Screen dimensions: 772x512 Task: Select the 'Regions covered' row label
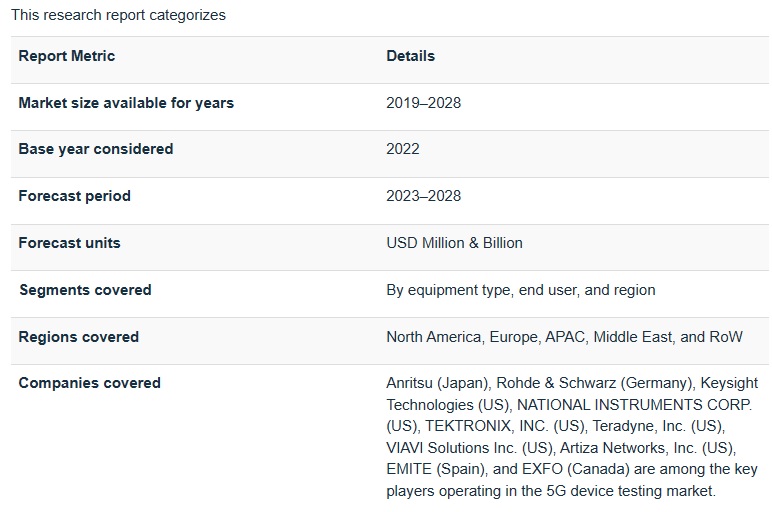(78, 337)
